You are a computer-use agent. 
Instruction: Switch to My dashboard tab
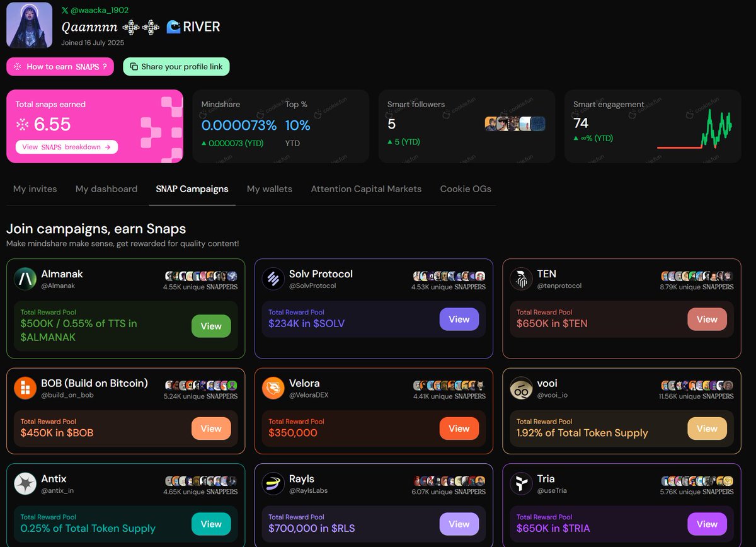pyautogui.click(x=106, y=189)
